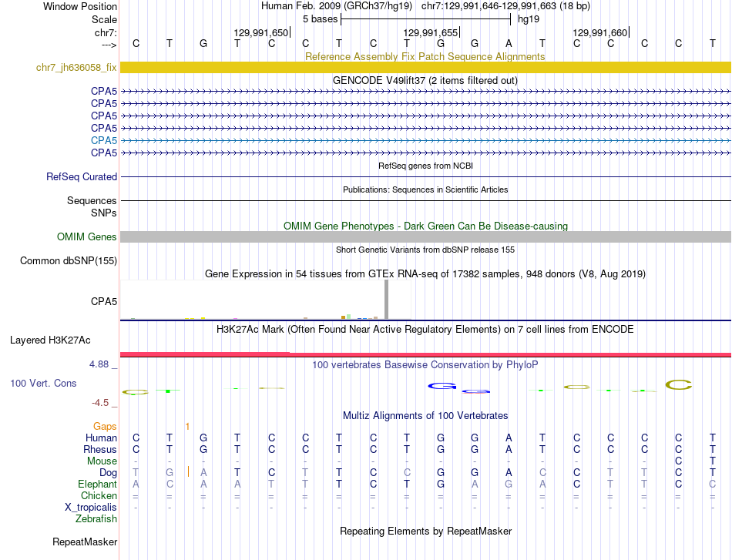Open the H3K27Ac Mark track title
Image resolution: width=732 pixels, height=560 pixels.
coord(425,330)
